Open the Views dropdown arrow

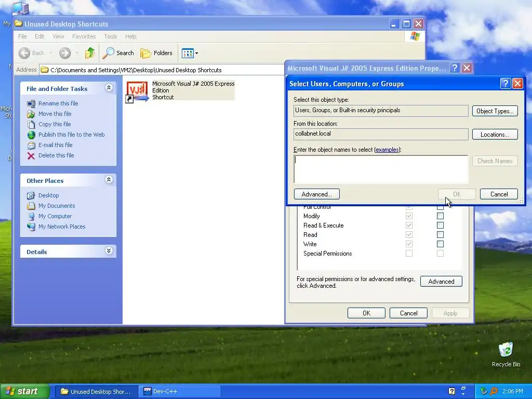pos(196,54)
